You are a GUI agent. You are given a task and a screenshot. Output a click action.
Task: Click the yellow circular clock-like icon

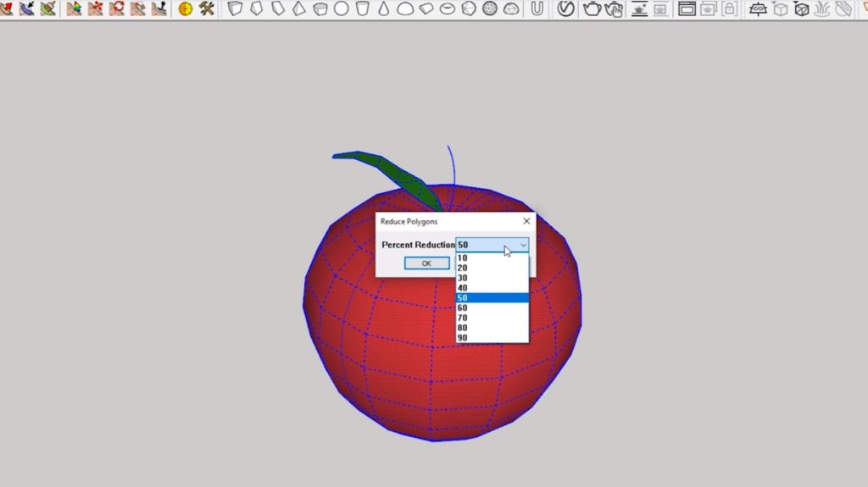186,8
